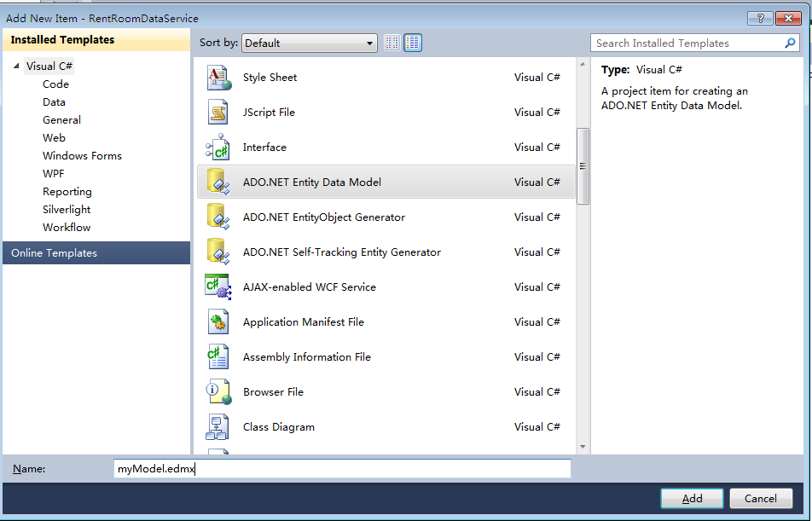
Task: Select the Workflow category
Action: [67, 228]
